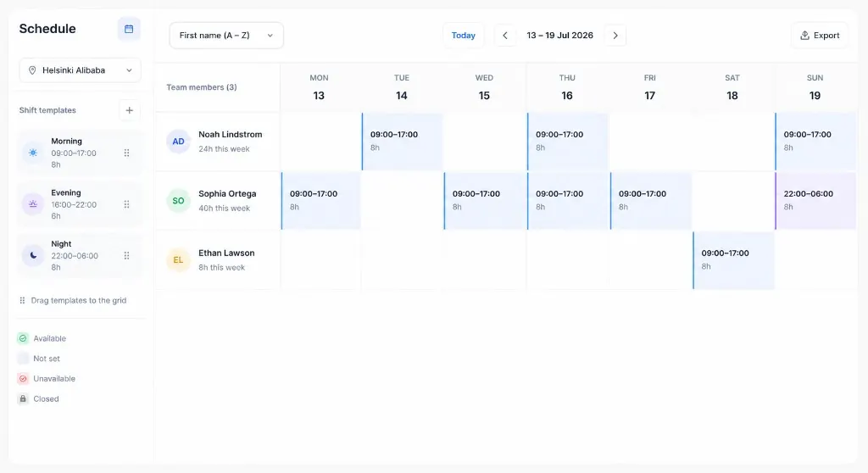Click the Unavailable legend icon
The image size is (868, 473).
point(23,379)
